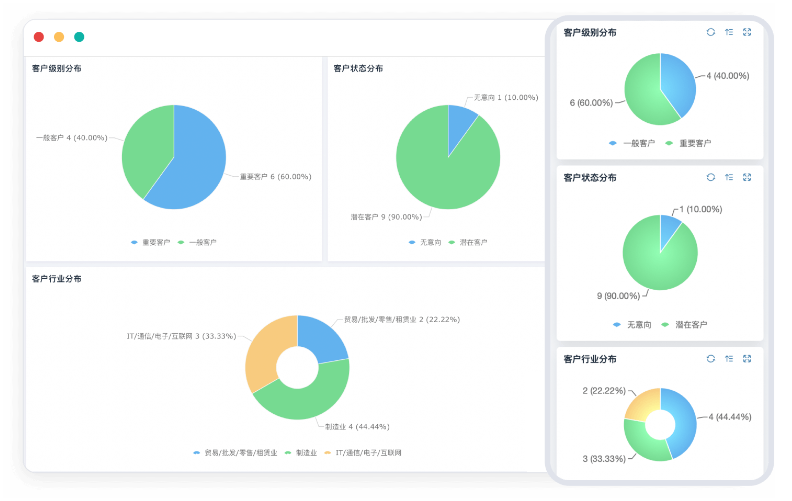
Task: Select blue 40% slice in right 客户级别分布
Action: 678,83
